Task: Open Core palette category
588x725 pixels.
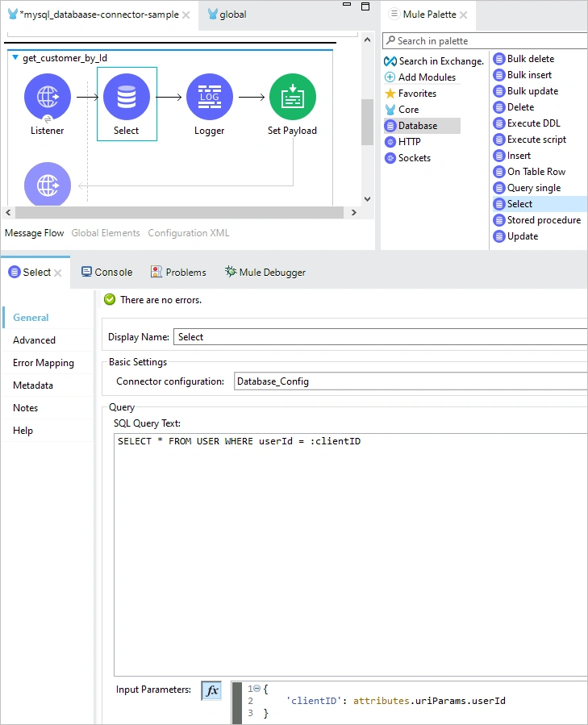Action: pos(402,110)
